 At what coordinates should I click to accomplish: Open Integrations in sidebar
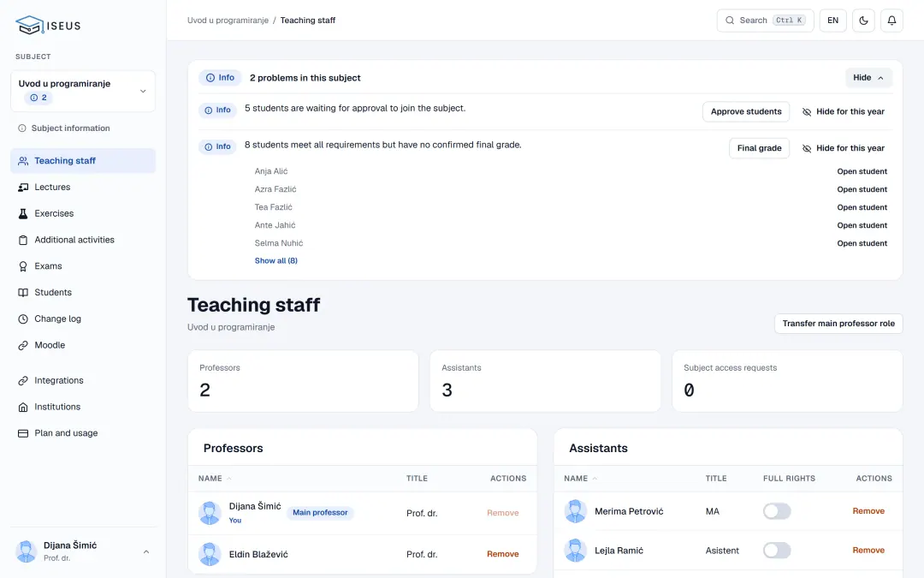click(x=83, y=380)
